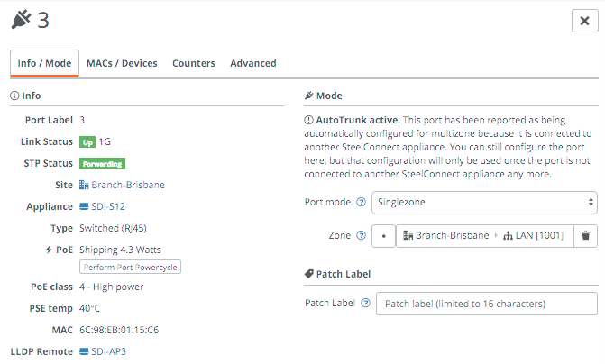
Task: Open the Branch-Brisbane LAN zone selector
Action: pos(484,236)
